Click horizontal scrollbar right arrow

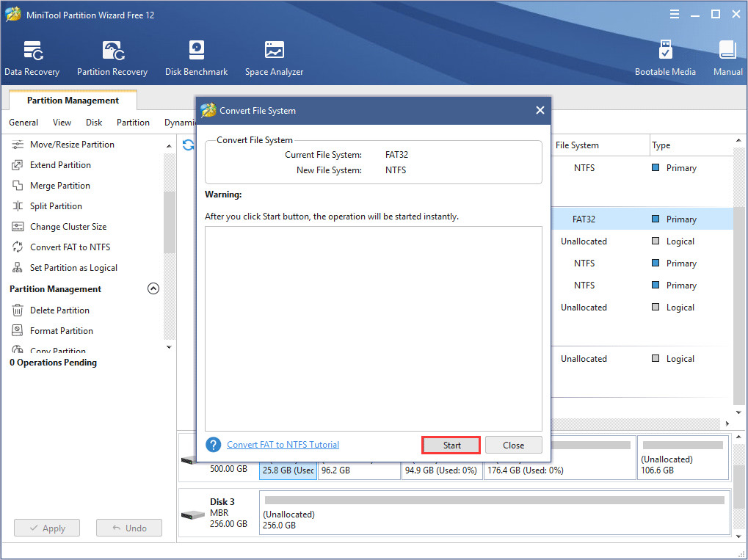click(x=727, y=423)
